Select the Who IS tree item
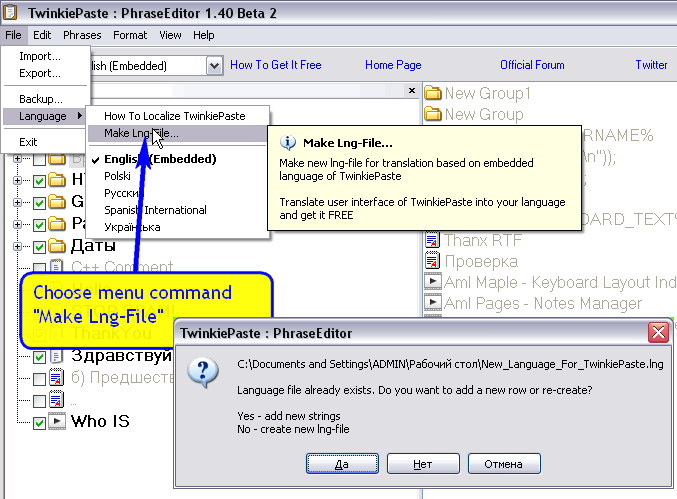677x499 pixels. point(100,421)
